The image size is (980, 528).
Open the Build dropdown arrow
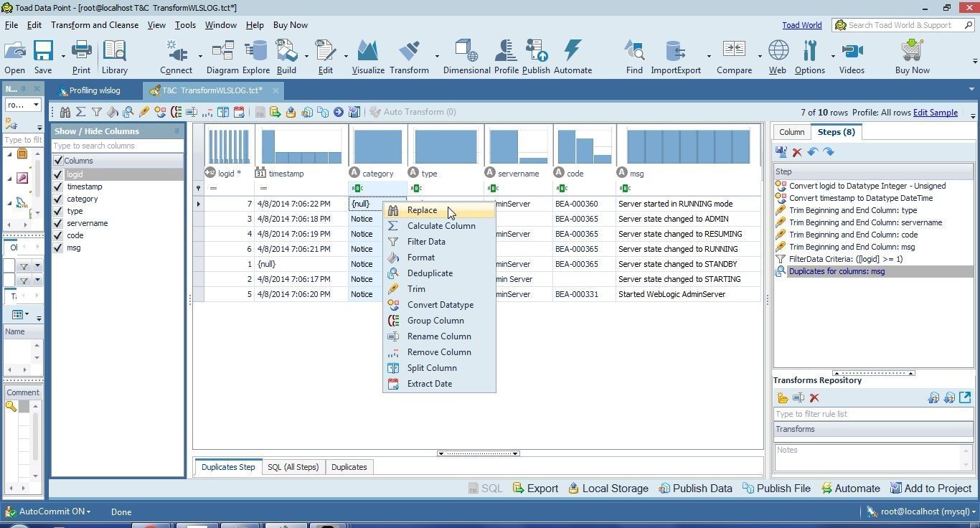pos(306,56)
